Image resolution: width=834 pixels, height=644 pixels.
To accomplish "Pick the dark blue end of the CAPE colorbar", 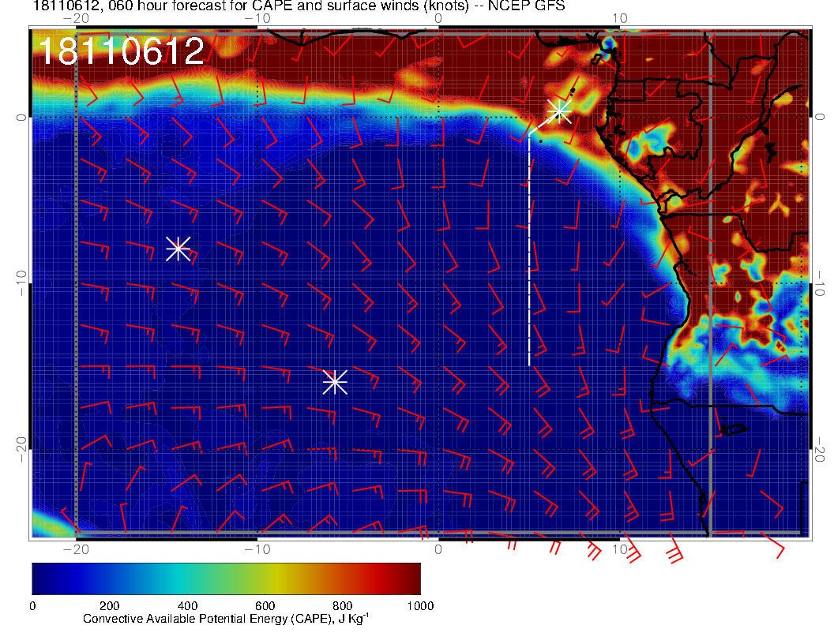I will (x=41, y=578).
